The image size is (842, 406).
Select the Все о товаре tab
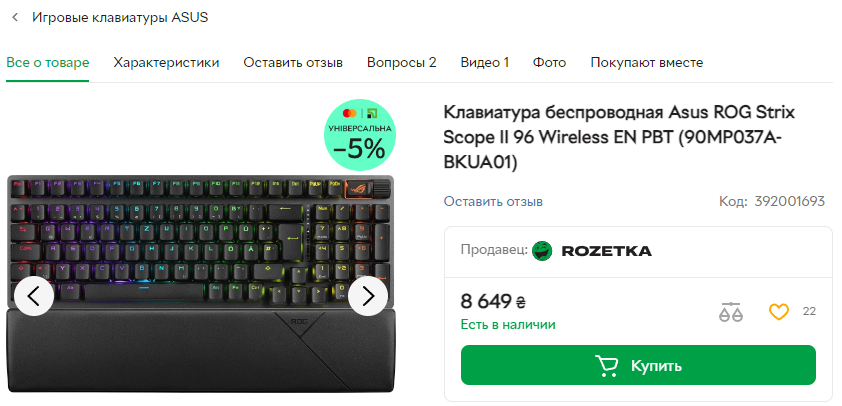48,63
